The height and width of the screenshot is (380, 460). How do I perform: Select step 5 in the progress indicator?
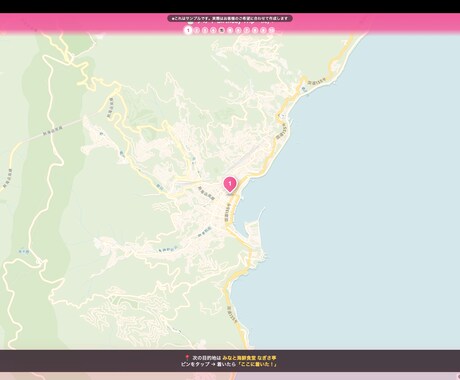[x=230, y=30]
